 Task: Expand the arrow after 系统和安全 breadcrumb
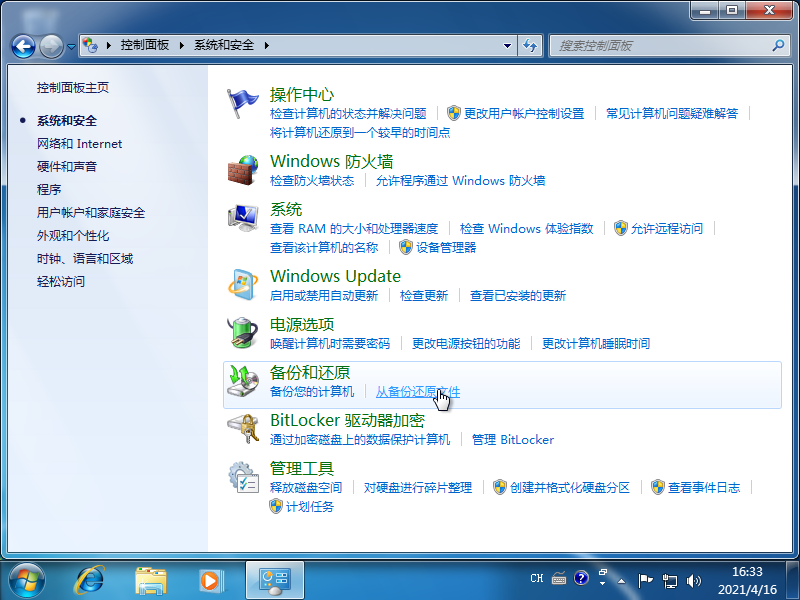(266, 45)
